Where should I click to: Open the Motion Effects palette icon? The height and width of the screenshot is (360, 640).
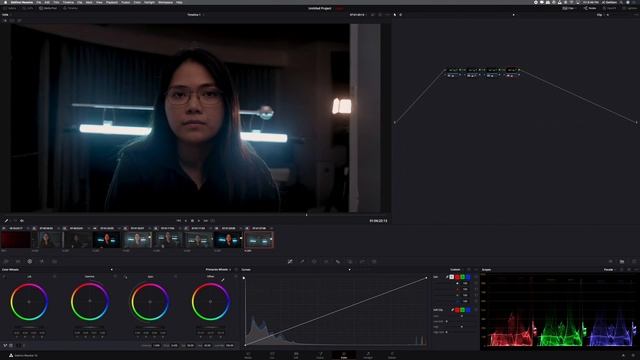point(54,261)
